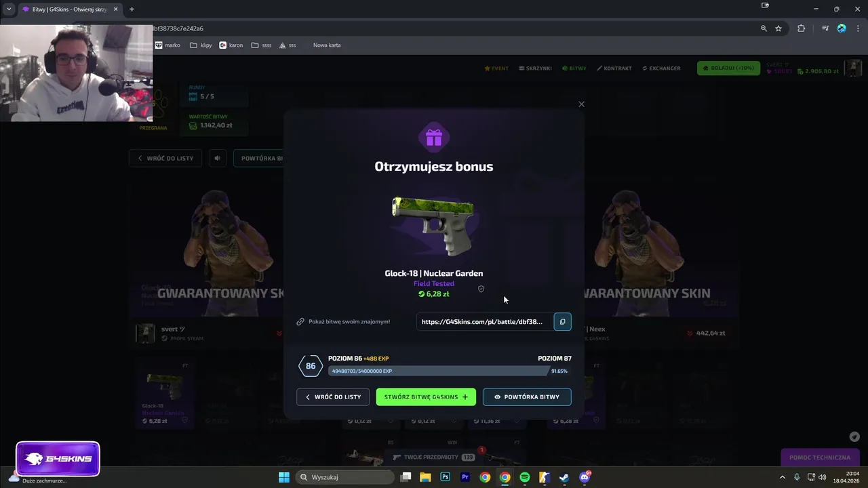Click STWÓRZ BITWĘ G4SKINS
This screenshot has width=868, height=488.
pyautogui.click(x=426, y=396)
